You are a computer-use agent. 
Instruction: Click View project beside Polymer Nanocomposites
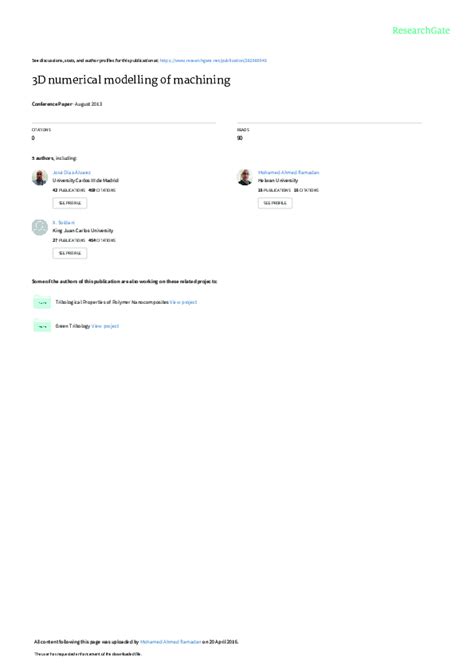point(183,302)
